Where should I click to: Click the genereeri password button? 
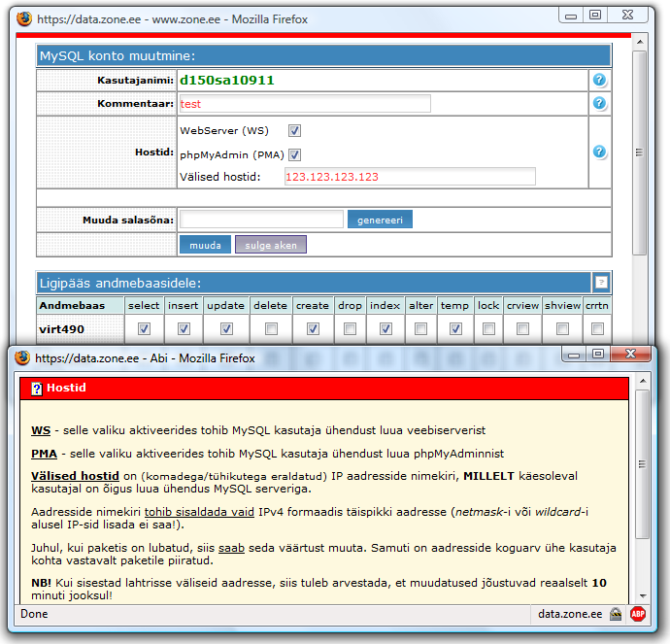point(380,220)
